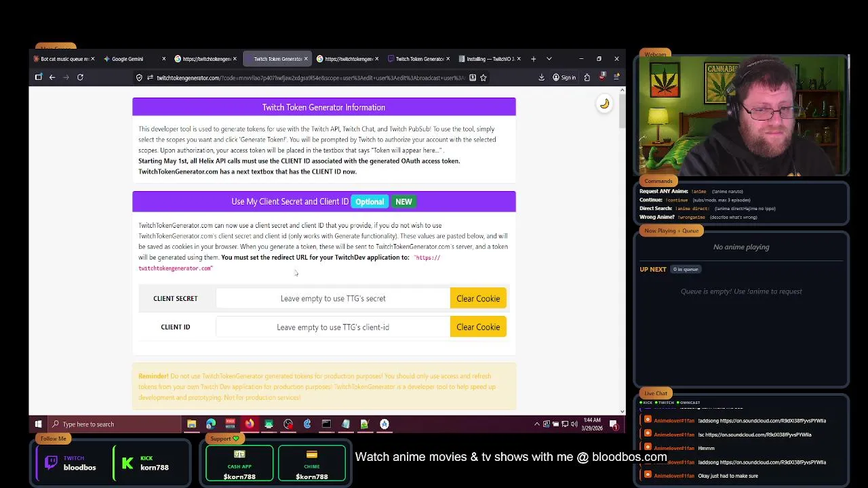Click the NEW badge
The image size is (868, 488).
point(403,201)
